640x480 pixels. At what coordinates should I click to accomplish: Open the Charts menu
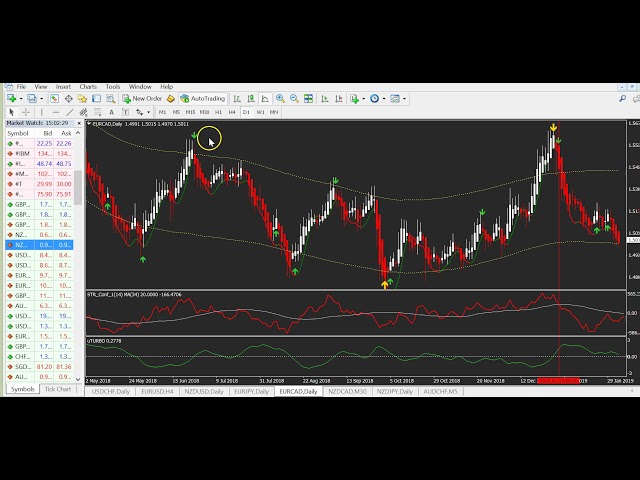tap(88, 87)
